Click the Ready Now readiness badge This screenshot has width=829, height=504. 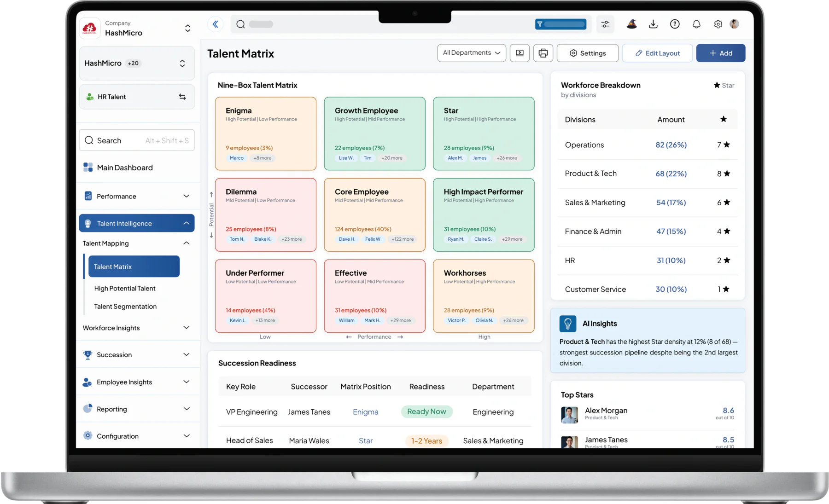click(x=427, y=411)
